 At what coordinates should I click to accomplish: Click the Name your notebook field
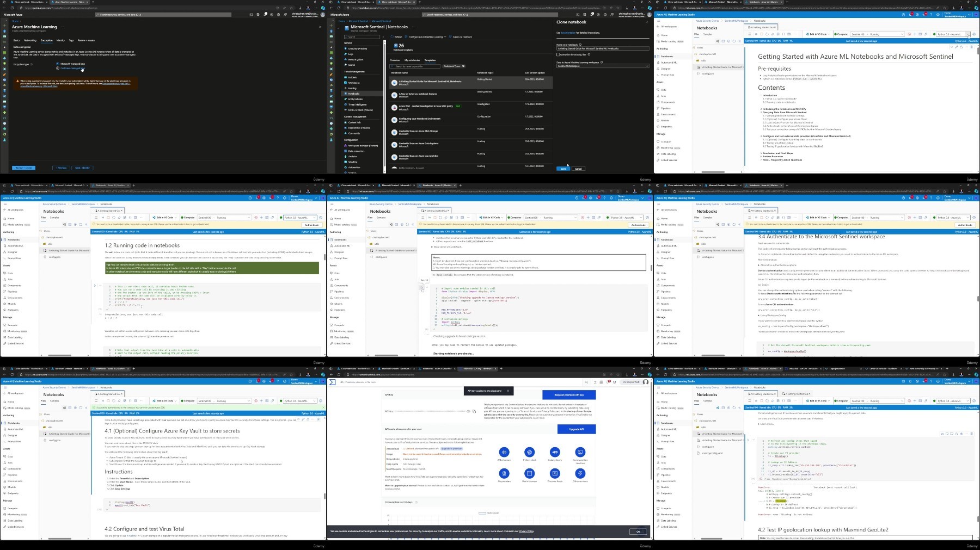coord(603,48)
